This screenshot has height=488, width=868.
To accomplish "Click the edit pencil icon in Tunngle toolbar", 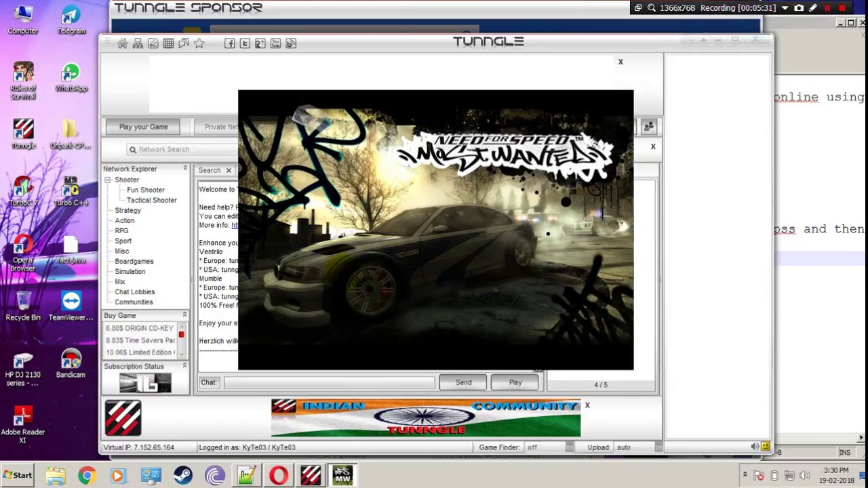I will coord(153,43).
